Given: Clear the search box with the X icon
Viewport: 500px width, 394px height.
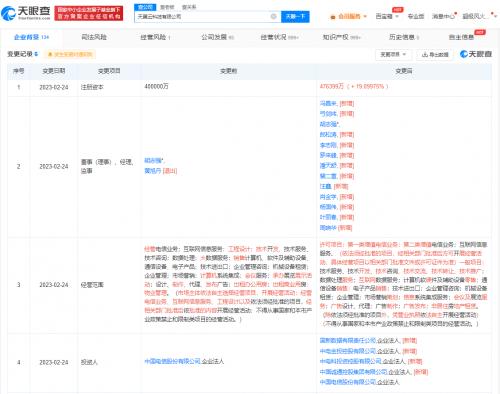Looking at the screenshot, I should tap(273, 16).
